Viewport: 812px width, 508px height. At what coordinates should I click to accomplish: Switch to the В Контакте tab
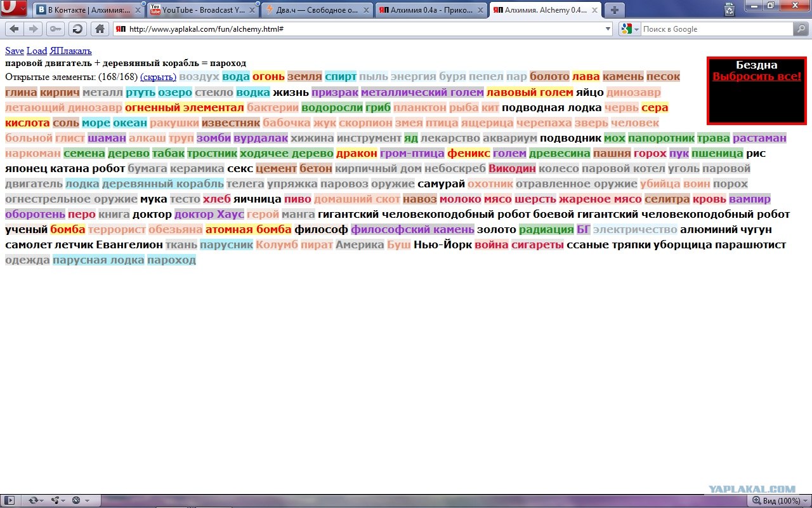pos(89,10)
